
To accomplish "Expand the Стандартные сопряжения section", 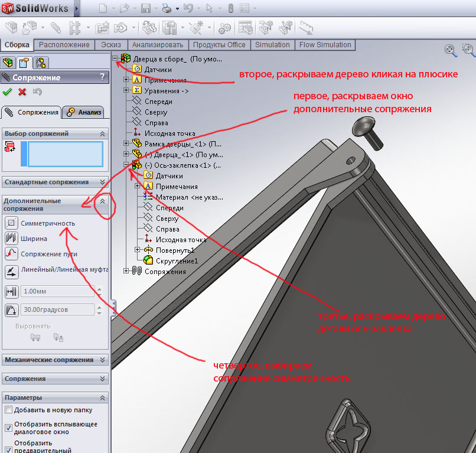I will 103,182.
